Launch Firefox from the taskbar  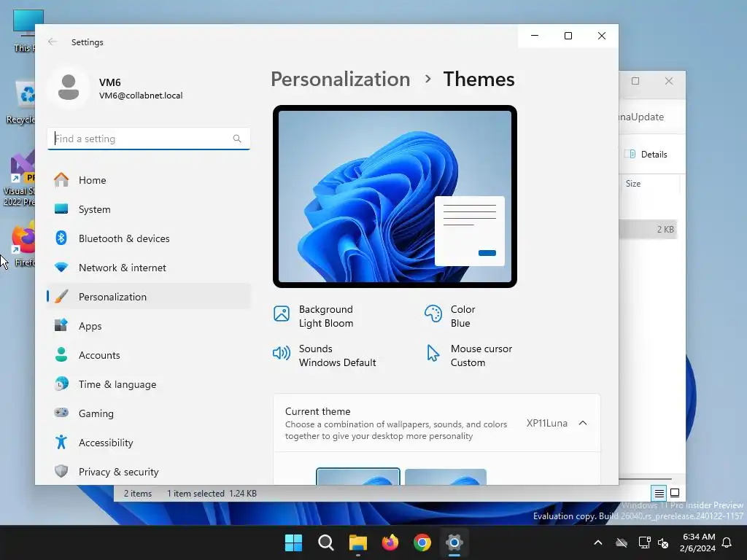pos(390,542)
